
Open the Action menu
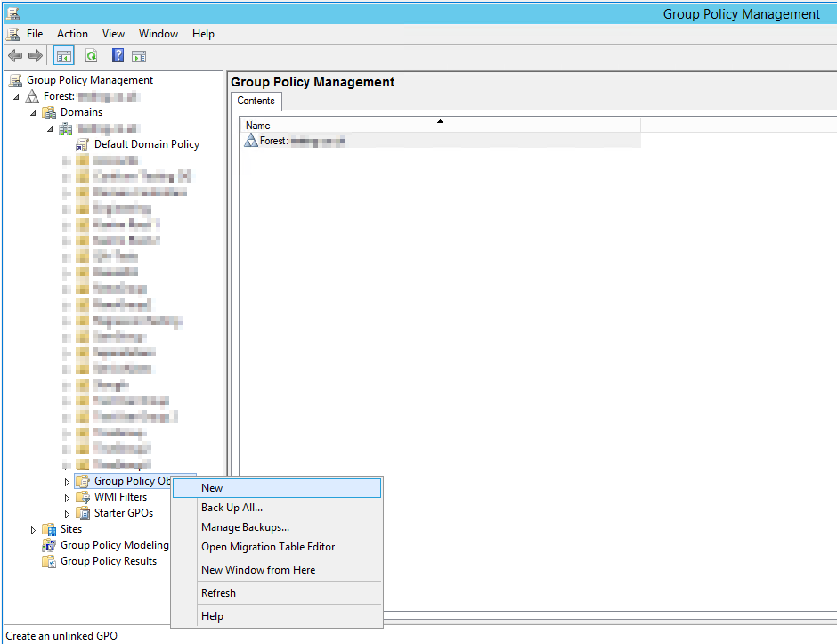(x=72, y=34)
